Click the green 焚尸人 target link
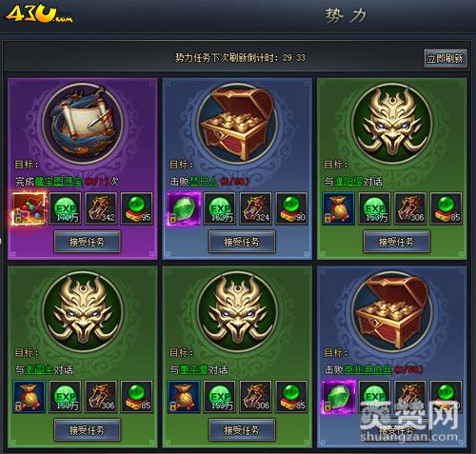Viewport: 476px width, 454px height. pyautogui.click(x=204, y=182)
